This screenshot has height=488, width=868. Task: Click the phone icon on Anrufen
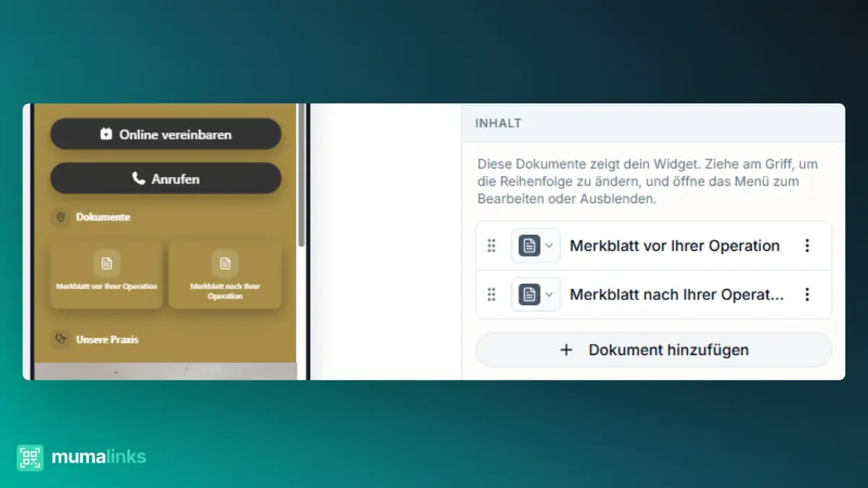139,179
